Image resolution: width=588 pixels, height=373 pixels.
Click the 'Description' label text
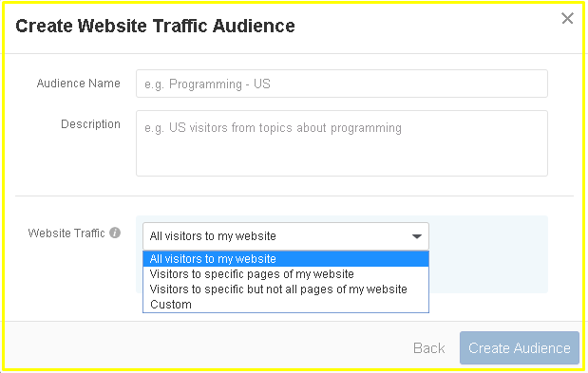(x=90, y=124)
